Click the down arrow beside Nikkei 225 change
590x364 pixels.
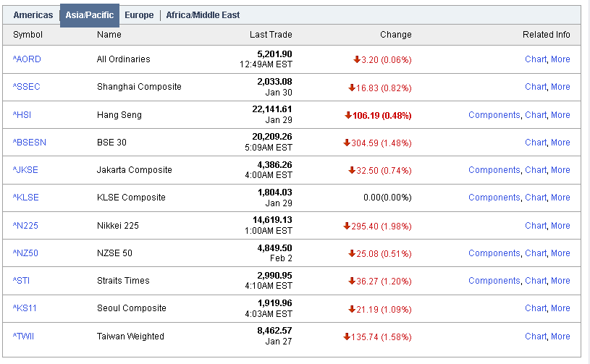pos(347,226)
